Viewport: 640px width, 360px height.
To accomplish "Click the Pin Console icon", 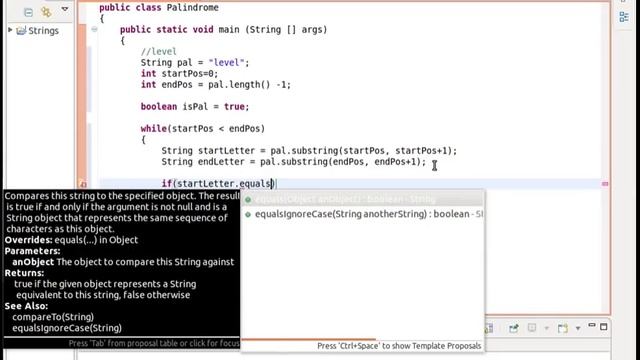I will (x=513, y=328).
